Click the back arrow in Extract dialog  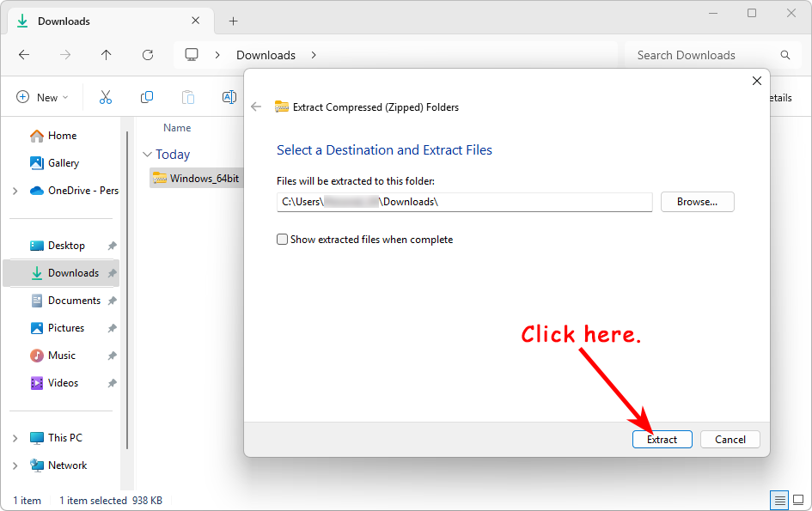(256, 107)
